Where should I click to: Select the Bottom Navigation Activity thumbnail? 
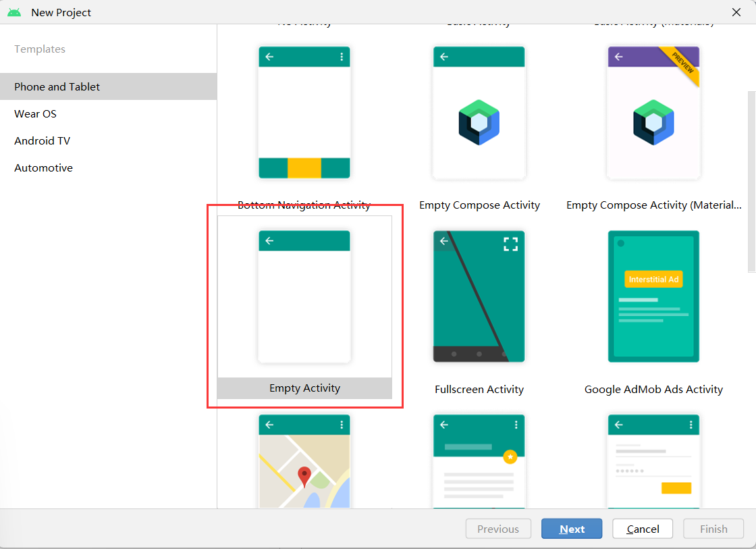pyautogui.click(x=304, y=112)
